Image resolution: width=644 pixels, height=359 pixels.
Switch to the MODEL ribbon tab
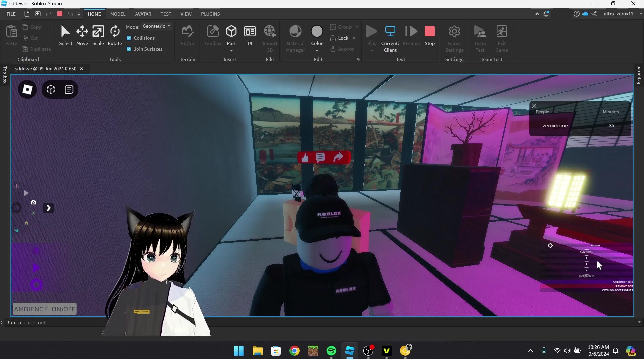pos(118,14)
